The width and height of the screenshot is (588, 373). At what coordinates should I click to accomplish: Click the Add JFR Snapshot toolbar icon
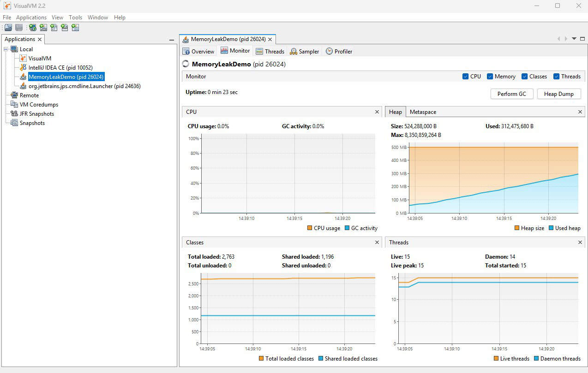tap(65, 28)
